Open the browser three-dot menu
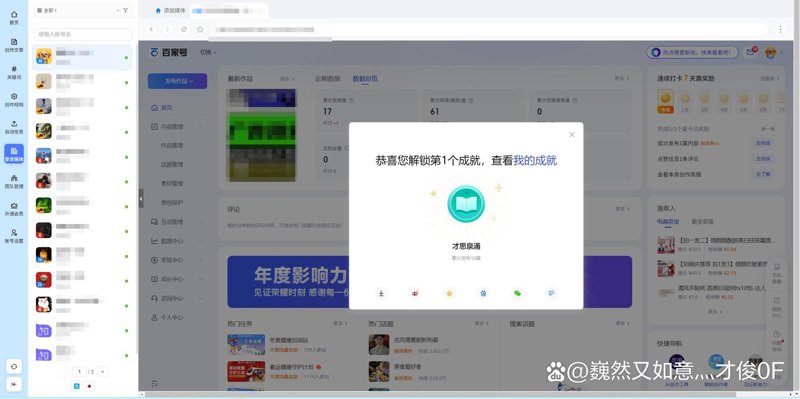Viewport: 800px width, 399px height. 781,30
